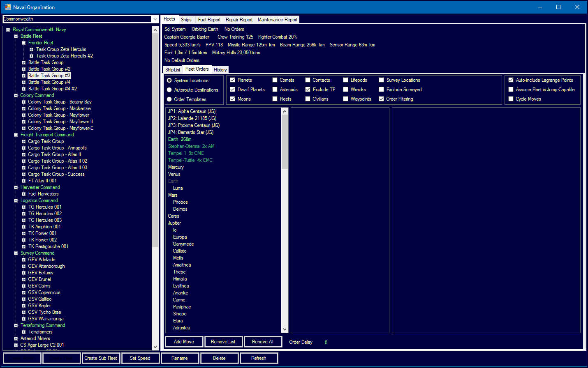The height and width of the screenshot is (368, 588).
Task: Select the Order Templates radio button
Action: click(x=169, y=99)
